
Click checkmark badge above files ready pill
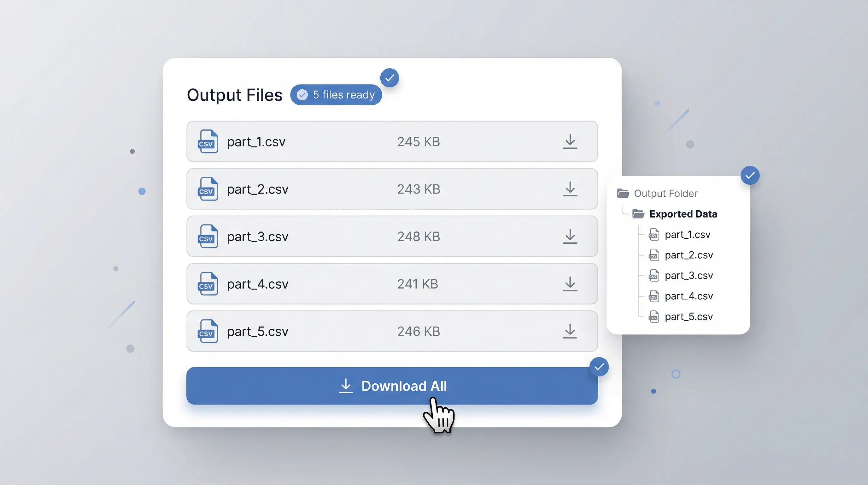[390, 78]
